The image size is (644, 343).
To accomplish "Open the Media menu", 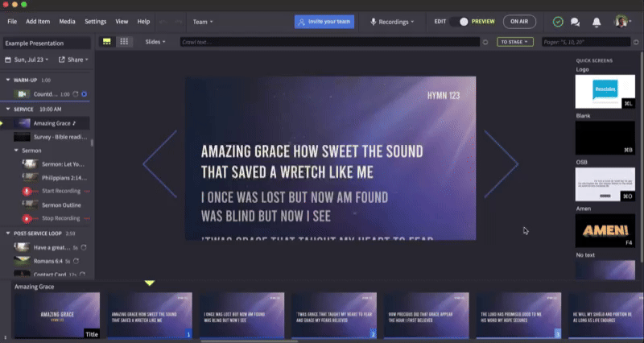I will click(x=67, y=22).
